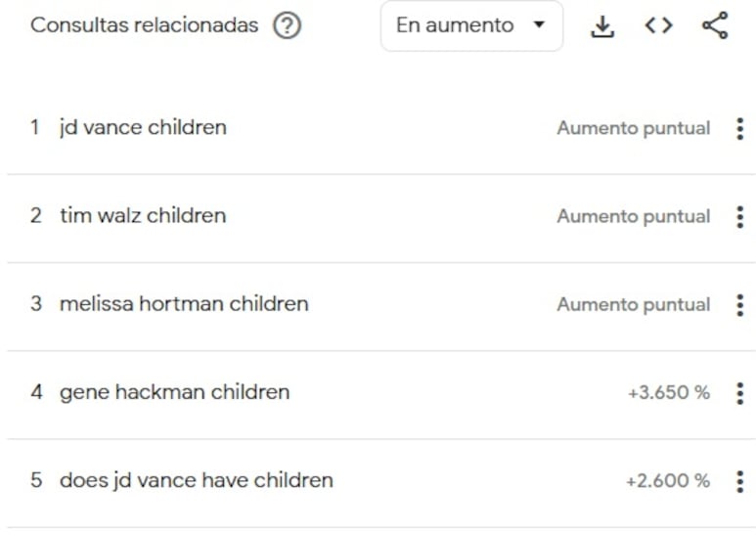Open more options for melissa hortman children
Image resolution: width=756 pixels, height=535 pixels.
click(740, 305)
